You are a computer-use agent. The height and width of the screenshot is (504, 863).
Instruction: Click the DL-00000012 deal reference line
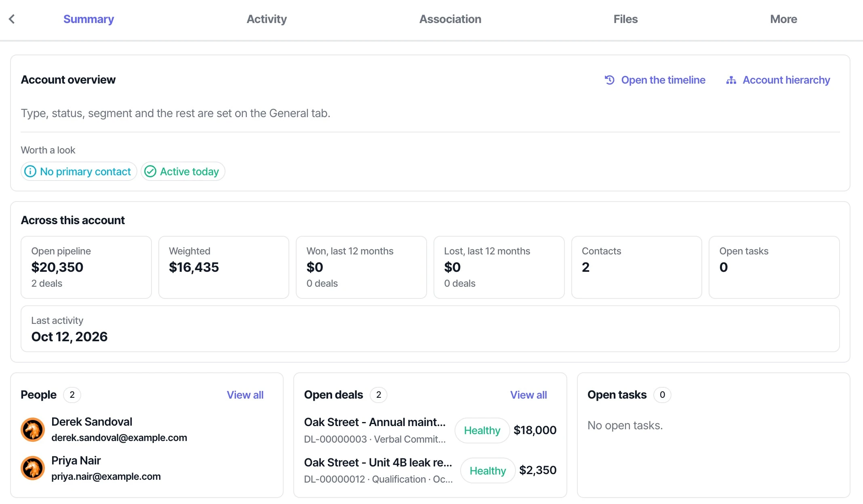pyautogui.click(x=378, y=479)
